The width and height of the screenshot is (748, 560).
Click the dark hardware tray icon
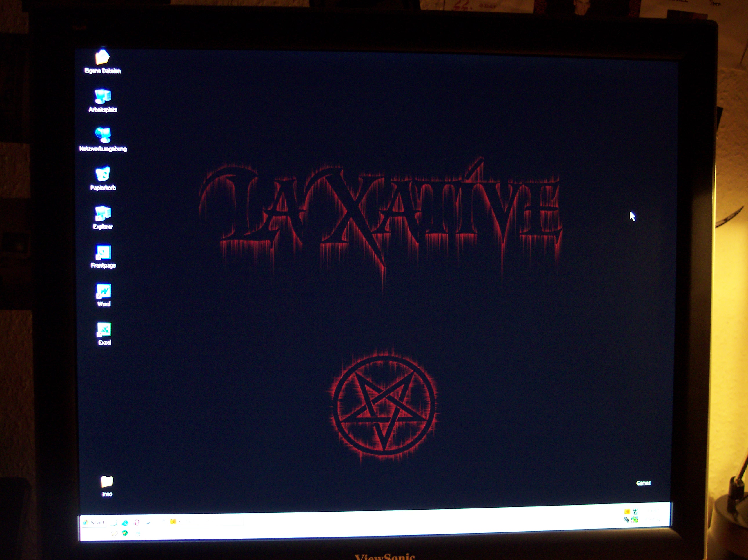click(627, 520)
